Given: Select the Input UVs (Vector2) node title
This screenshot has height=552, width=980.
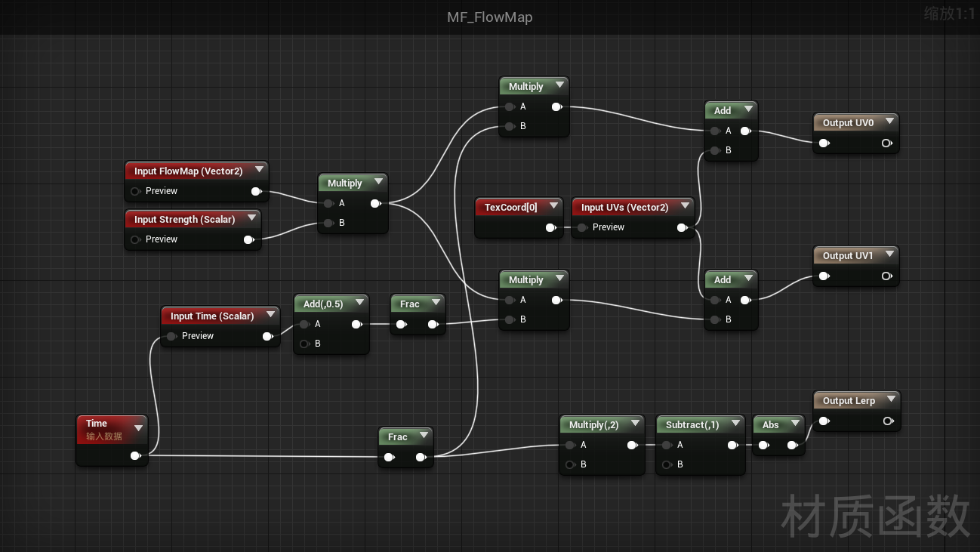Looking at the screenshot, I should click(626, 208).
